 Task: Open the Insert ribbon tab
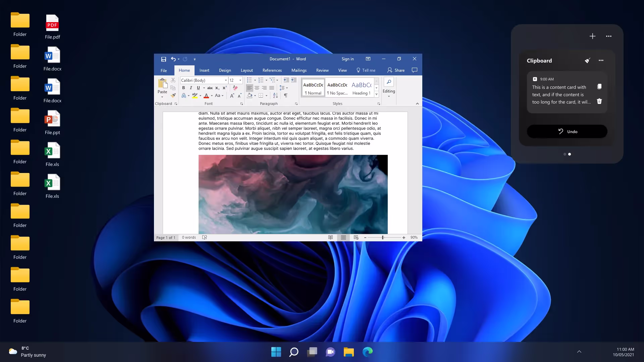coord(204,70)
